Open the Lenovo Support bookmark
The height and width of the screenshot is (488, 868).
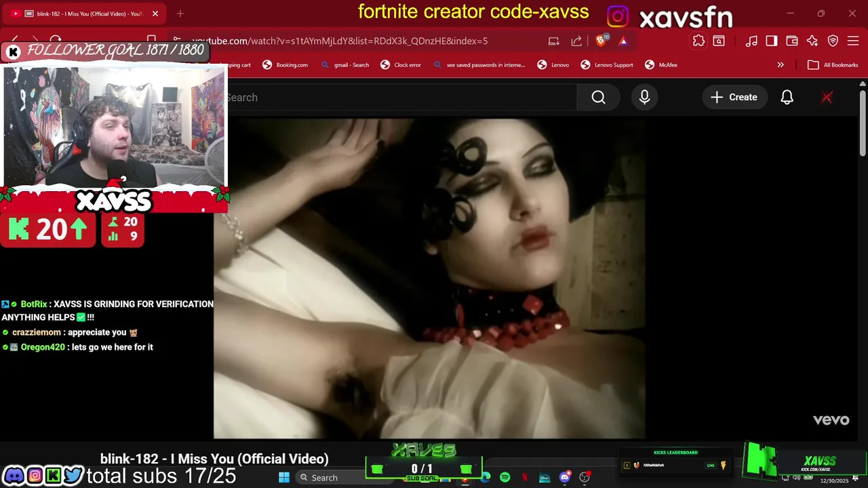pos(606,65)
